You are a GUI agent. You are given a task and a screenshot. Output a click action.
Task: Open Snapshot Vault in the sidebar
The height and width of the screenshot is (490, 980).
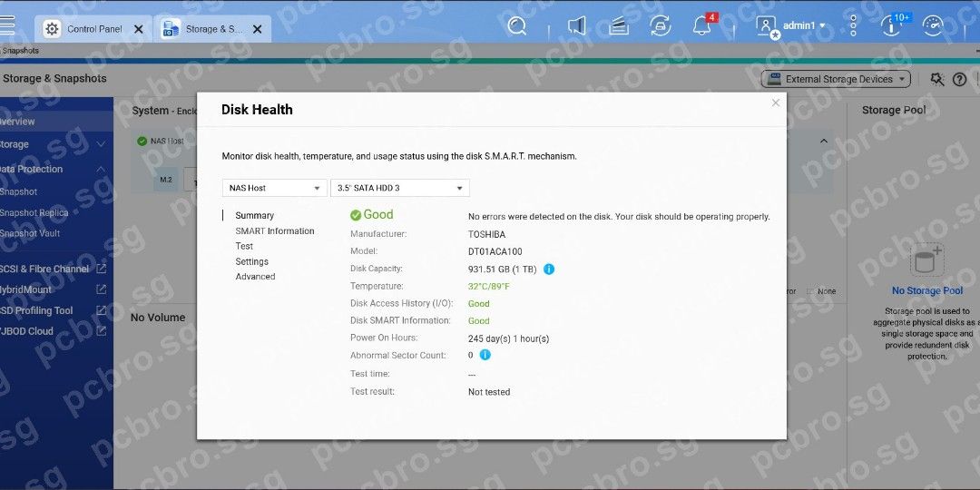30,234
